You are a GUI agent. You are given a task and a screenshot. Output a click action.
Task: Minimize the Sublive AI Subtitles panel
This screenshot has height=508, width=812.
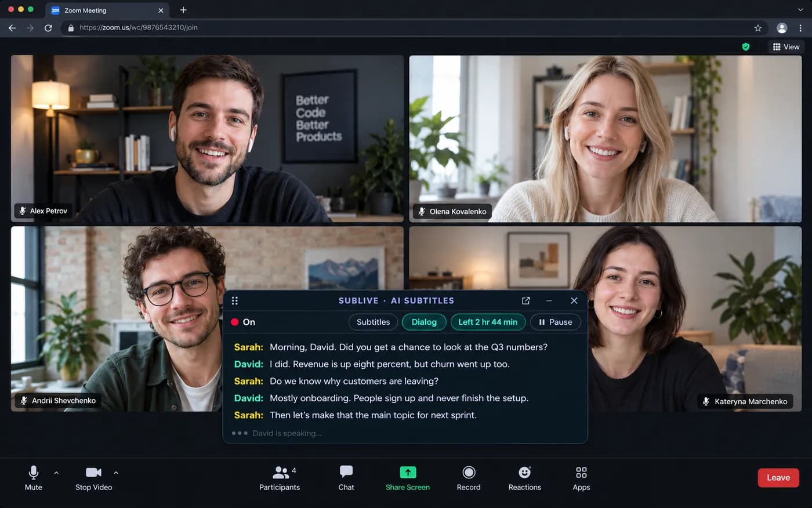[549, 300]
